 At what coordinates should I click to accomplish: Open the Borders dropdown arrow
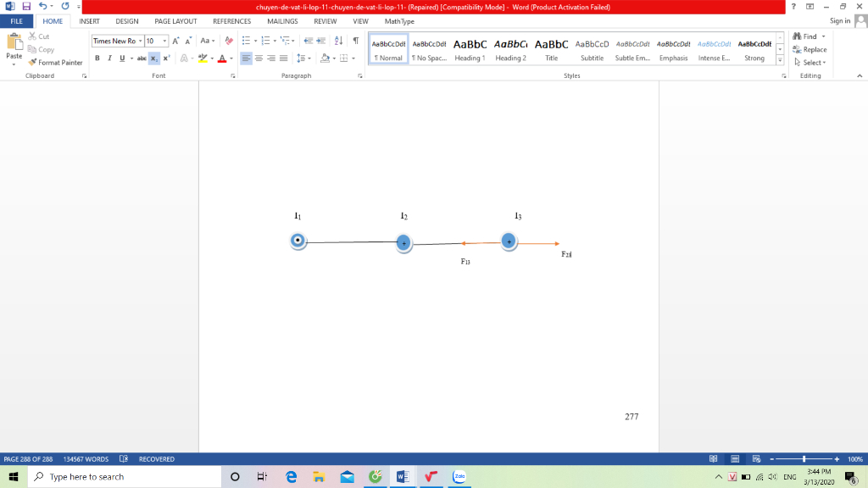[353, 58]
